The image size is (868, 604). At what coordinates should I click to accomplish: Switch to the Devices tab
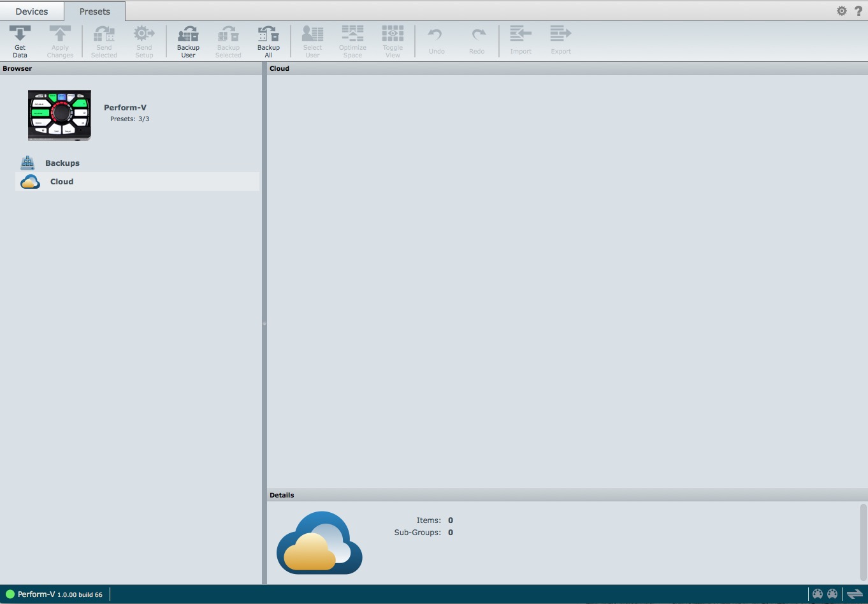point(31,11)
